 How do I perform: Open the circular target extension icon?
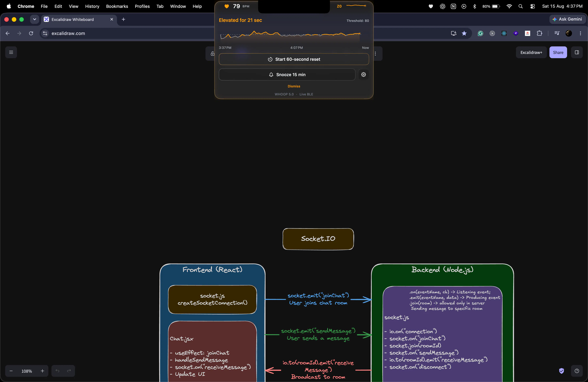coord(492,33)
